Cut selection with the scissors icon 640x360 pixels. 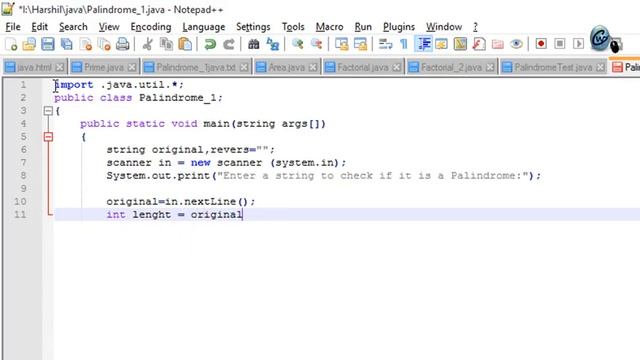click(x=147, y=44)
